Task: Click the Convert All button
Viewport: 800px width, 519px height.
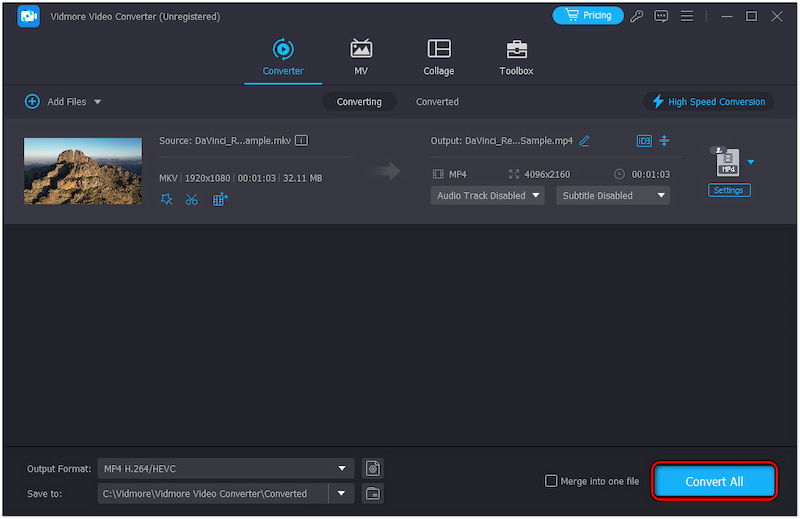Action: click(714, 481)
